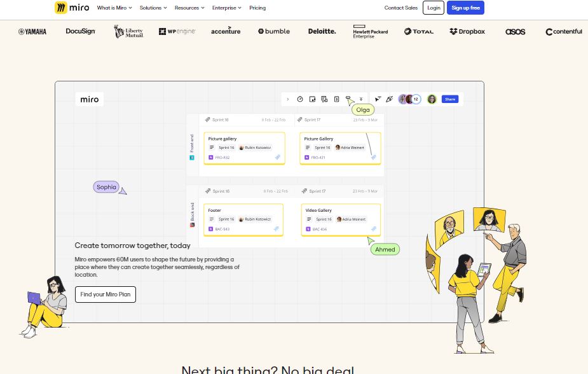
Task: Click the green-ringed user avatar
Action: point(432,99)
